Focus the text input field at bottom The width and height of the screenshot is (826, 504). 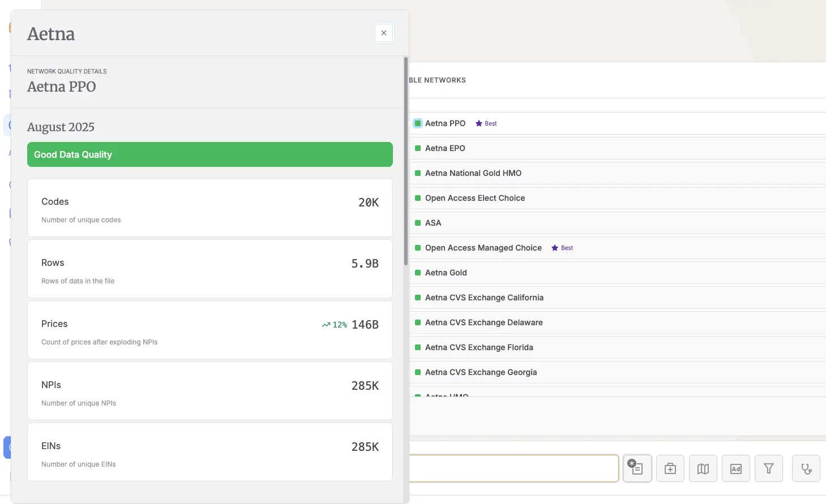[513, 468]
